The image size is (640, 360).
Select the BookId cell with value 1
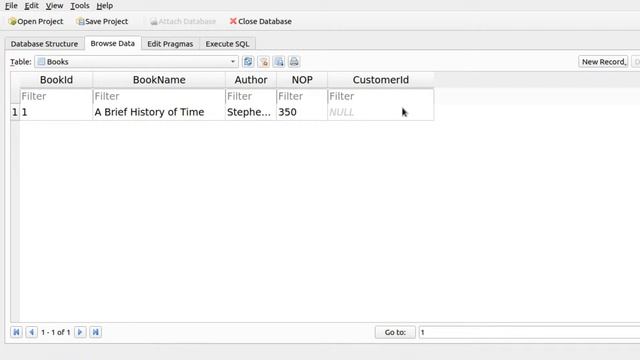tap(56, 112)
